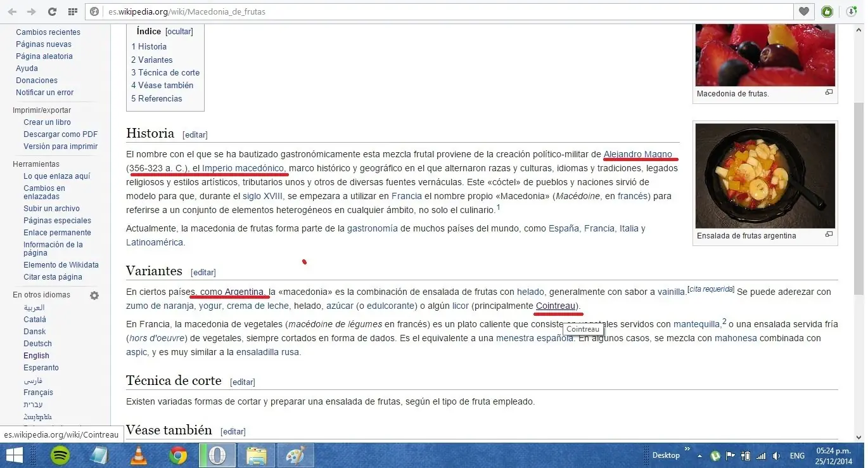Open Spotify from the taskbar
The image size is (868, 468).
[60, 455]
